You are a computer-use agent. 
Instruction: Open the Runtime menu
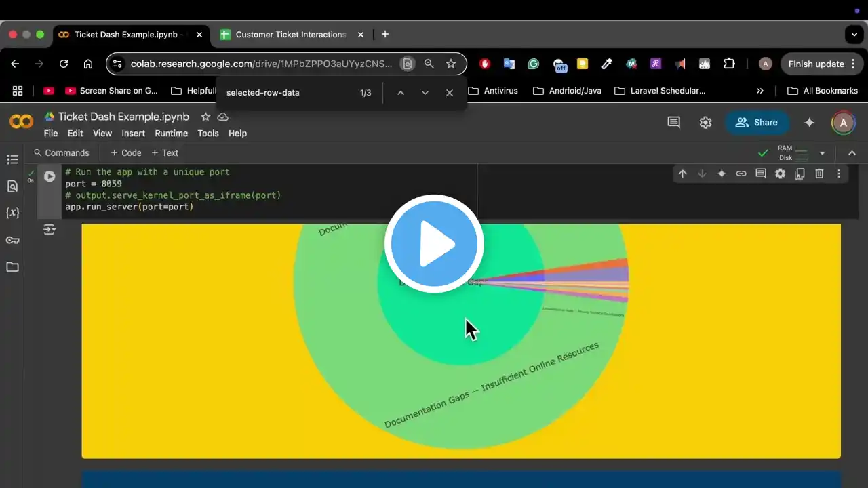171,134
